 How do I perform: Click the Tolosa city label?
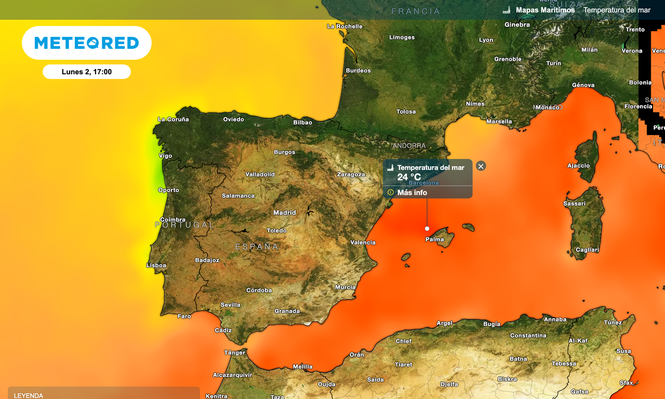click(x=406, y=112)
